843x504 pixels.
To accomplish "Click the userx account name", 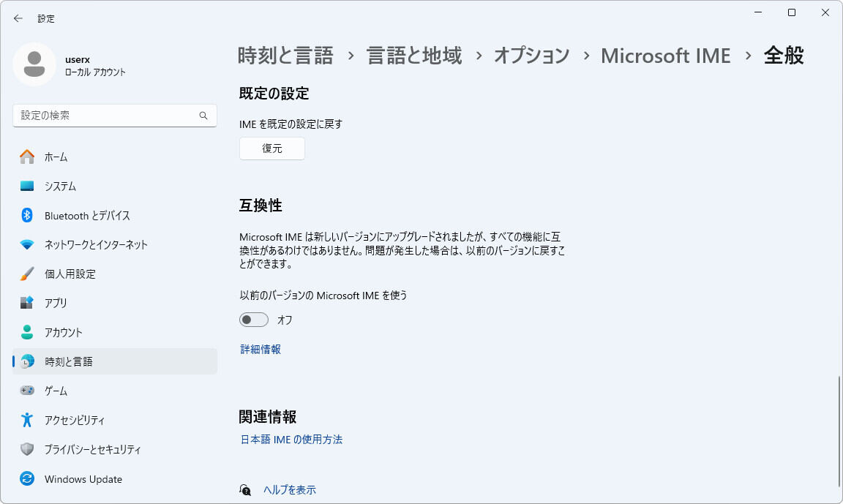I will point(78,59).
